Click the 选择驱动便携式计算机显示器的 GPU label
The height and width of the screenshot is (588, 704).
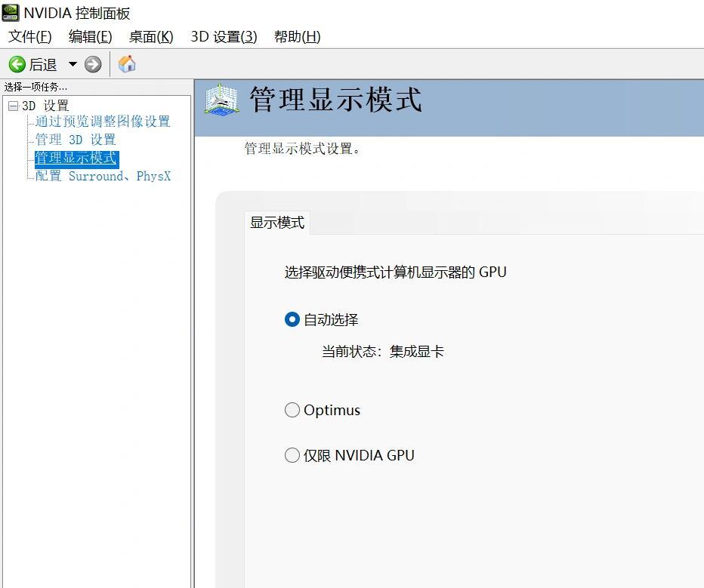click(396, 272)
